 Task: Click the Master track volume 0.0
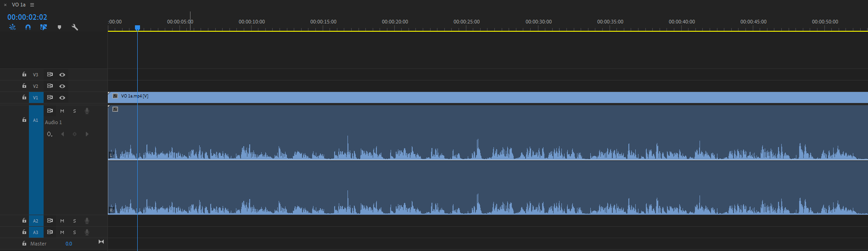(x=69, y=244)
